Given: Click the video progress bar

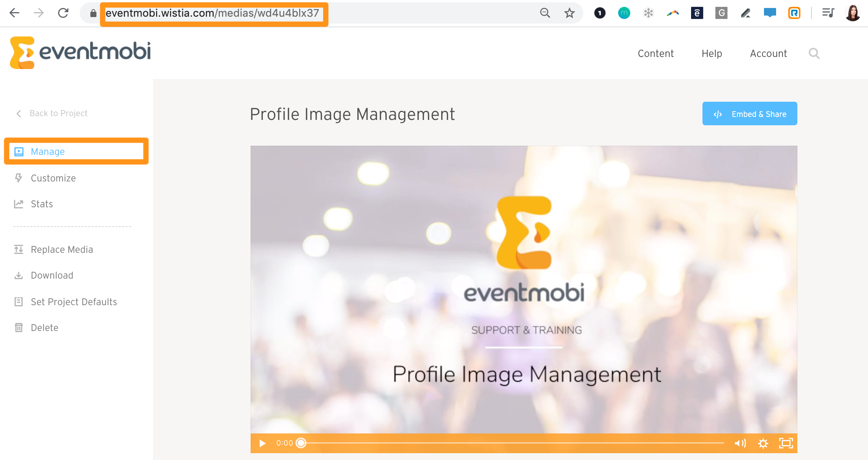Looking at the screenshot, I should (x=513, y=443).
